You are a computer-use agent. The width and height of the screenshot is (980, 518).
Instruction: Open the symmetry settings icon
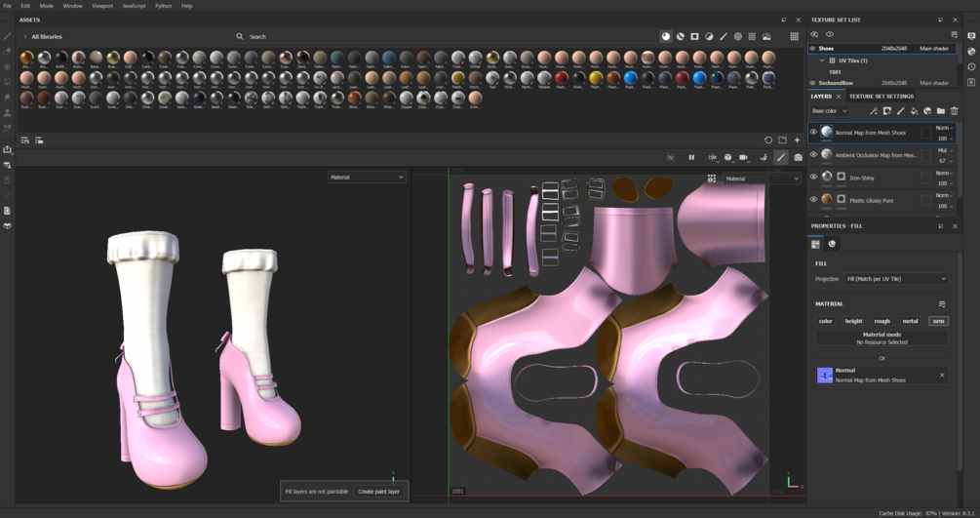(x=712, y=158)
